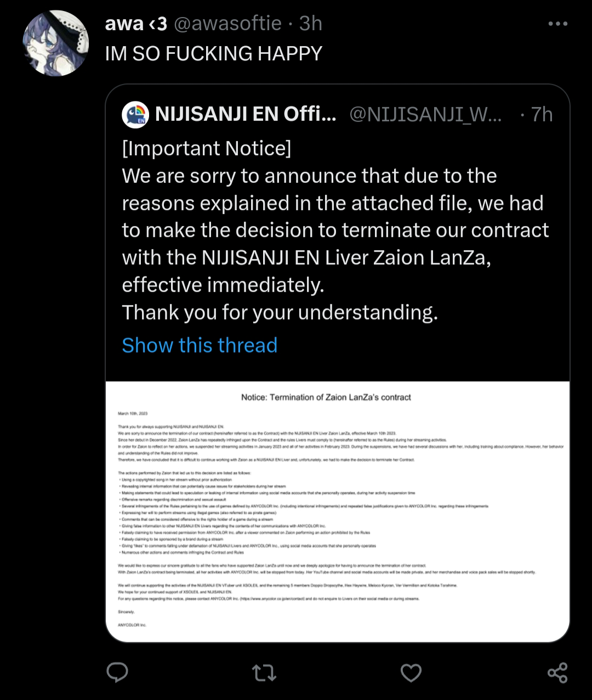This screenshot has width=592, height=700.
Task: Open the quoted tweet's Important Notice text
Action: pos(207,148)
